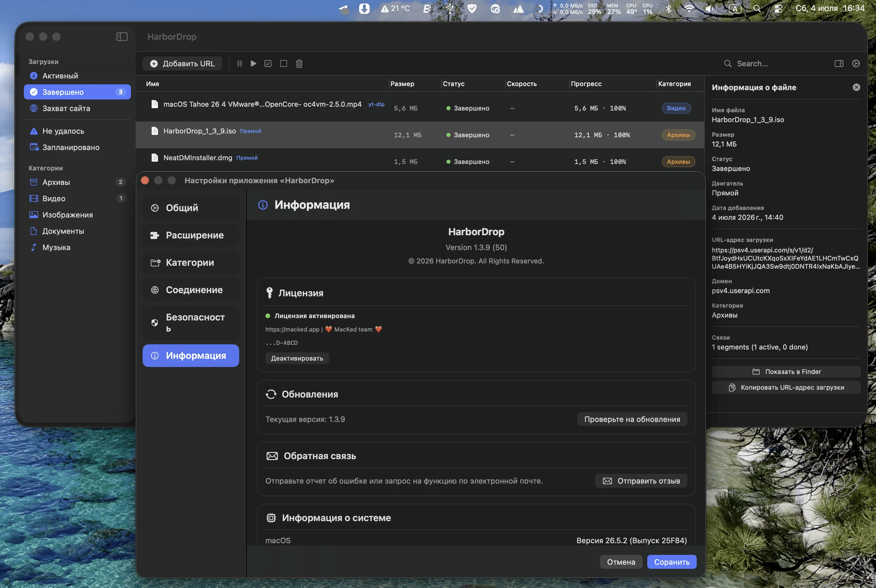This screenshot has width=876, height=588.
Task: Select the «Информация» settings tab
Action: point(191,355)
